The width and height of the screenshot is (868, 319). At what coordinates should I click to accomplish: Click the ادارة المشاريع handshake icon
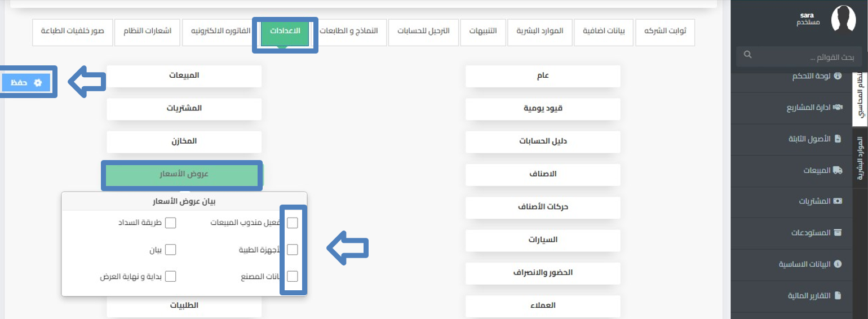coord(838,107)
